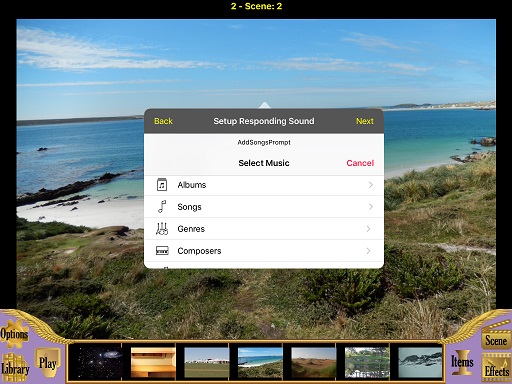The image size is (512, 384).
Task: Select the green field with buildings thumbnail
Action: point(207,362)
